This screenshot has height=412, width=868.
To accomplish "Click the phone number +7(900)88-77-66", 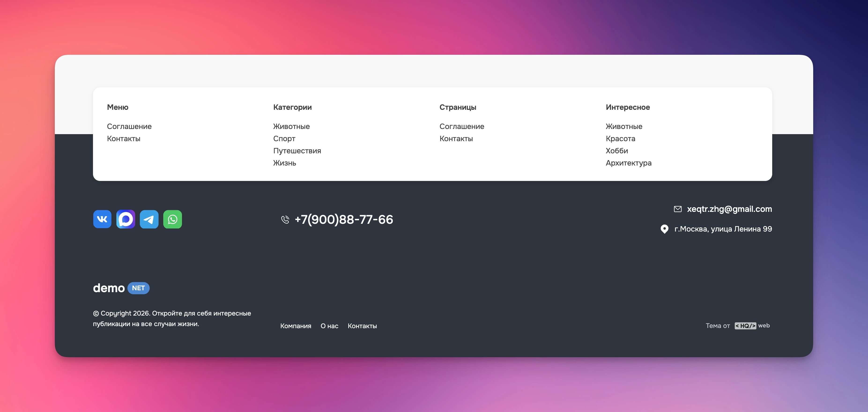I will [x=344, y=219].
